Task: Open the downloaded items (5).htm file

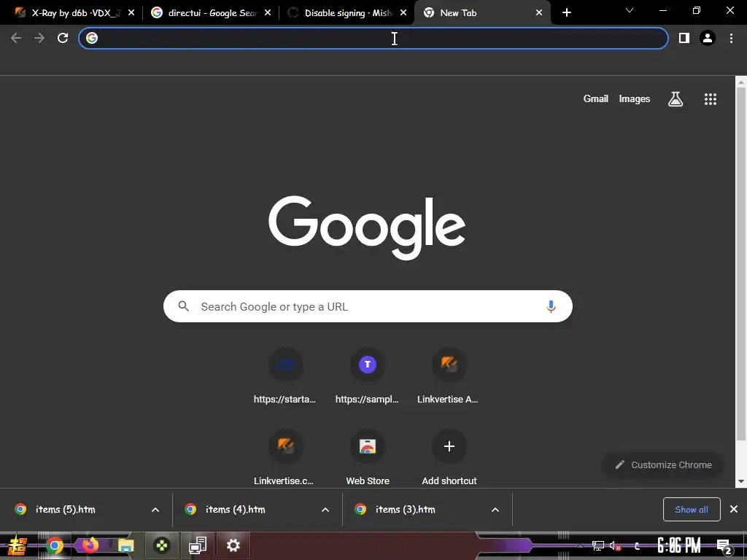Action: [x=65, y=510]
